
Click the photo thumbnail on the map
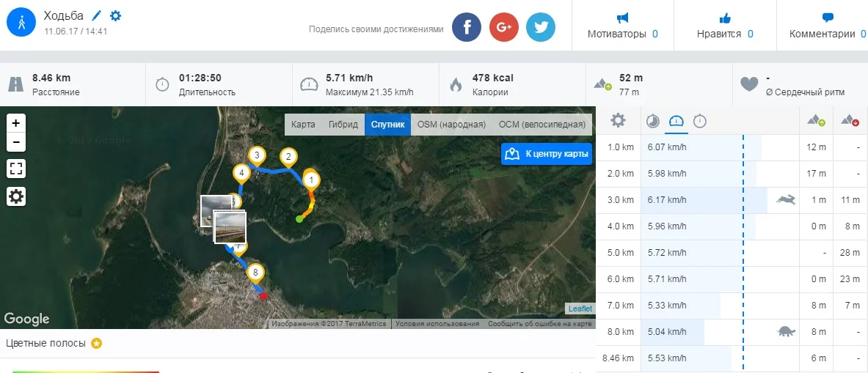coord(229,226)
